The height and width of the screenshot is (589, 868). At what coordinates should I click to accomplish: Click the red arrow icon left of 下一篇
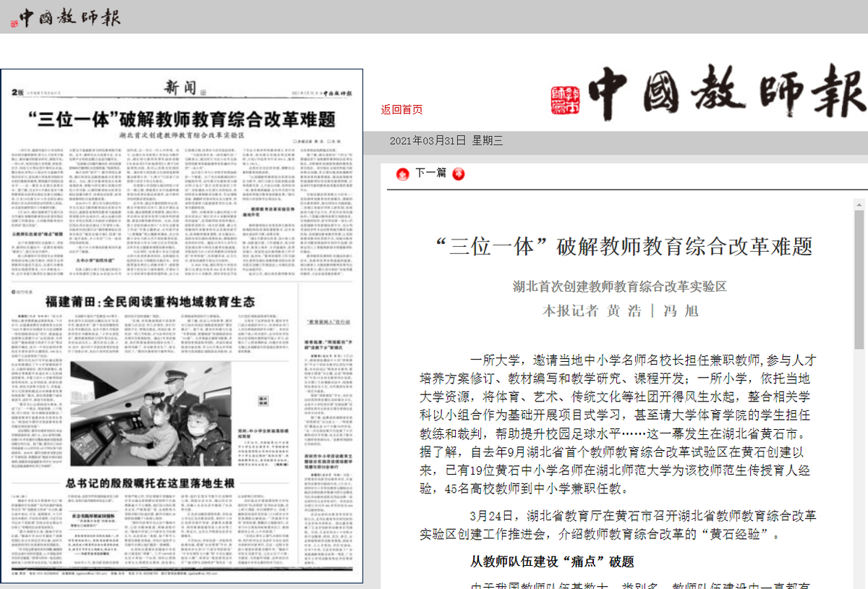tap(402, 174)
